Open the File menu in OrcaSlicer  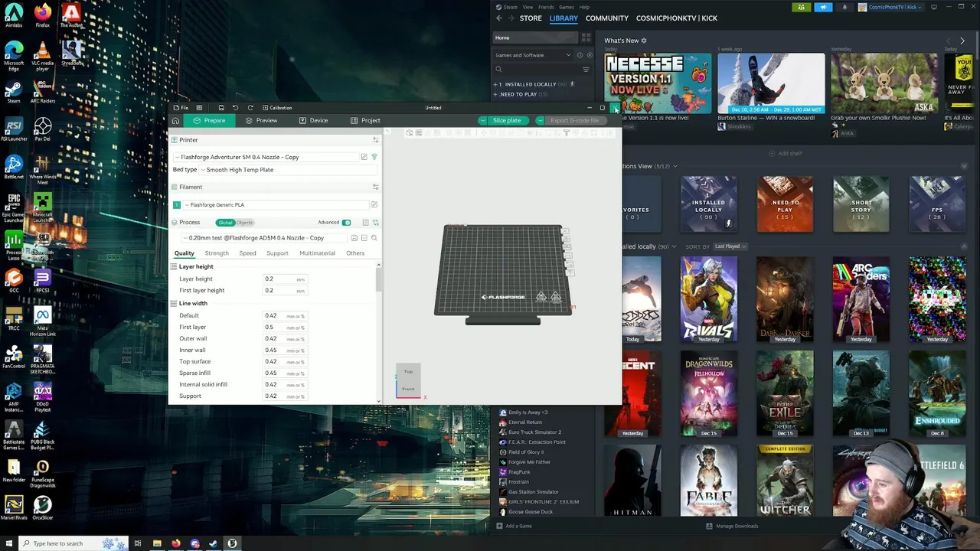pyautogui.click(x=181, y=108)
